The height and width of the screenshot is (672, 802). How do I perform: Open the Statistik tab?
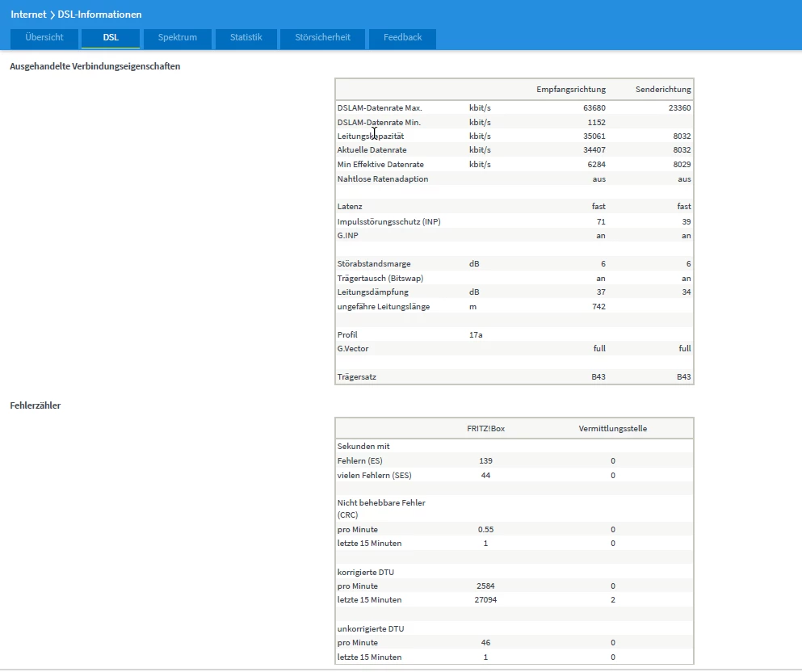[x=246, y=38]
